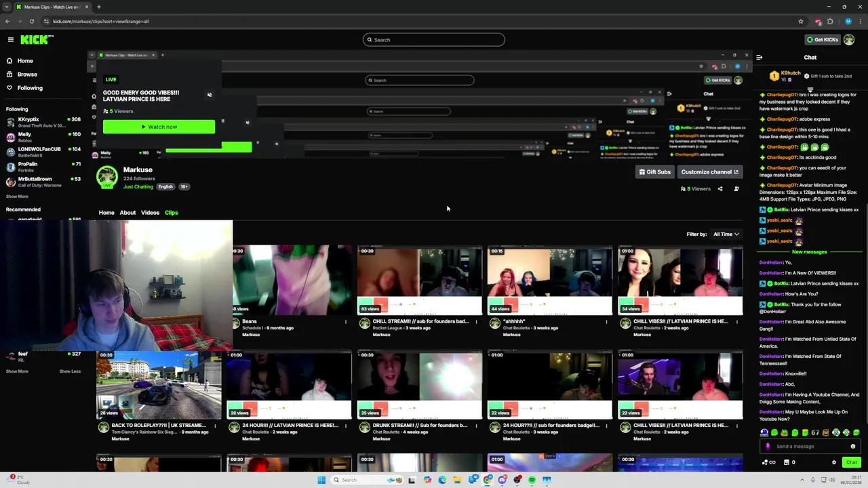Collapse the chat panel with arrow icon
Viewport: 868px width, 488px height.
(x=759, y=58)
